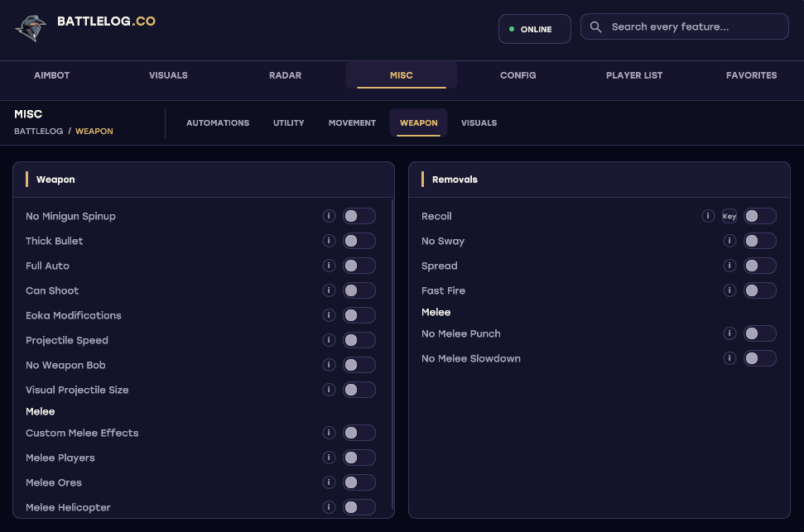Click the search magnifier icon
Viewport: 804px width, 532px height.
tap(595, 26)
